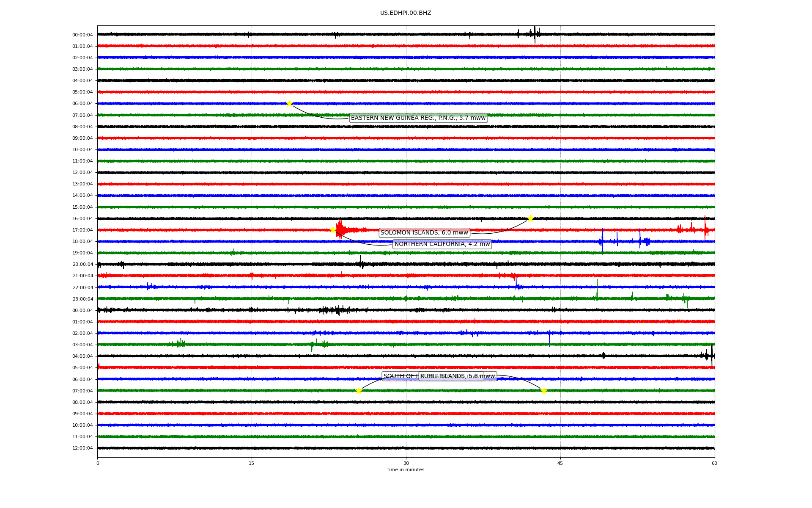Click the 60 tick at the axis end
The image size is (812, 508).
coord(714,463)
